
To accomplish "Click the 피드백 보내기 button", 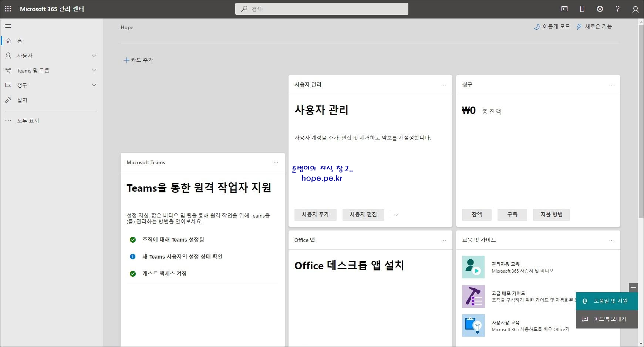I will tap(607, 319).
